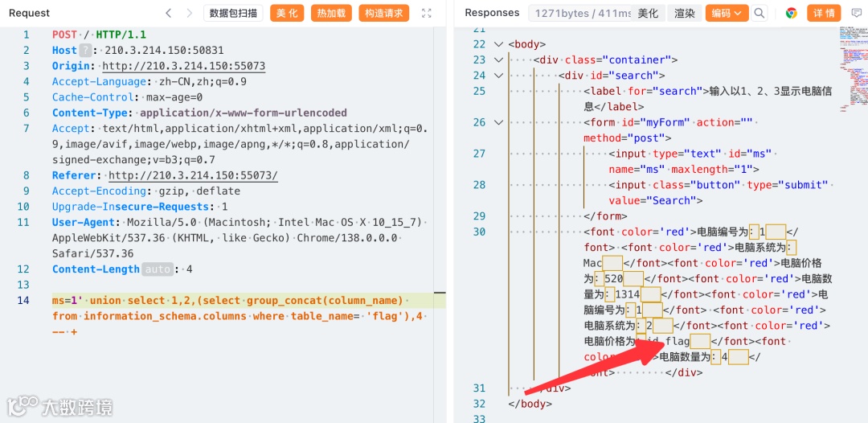Image resolution: width=868 pixels, height=423 pixels.
Task: Click the question mark badge beside Host
Action: click(x=84, y=51)
